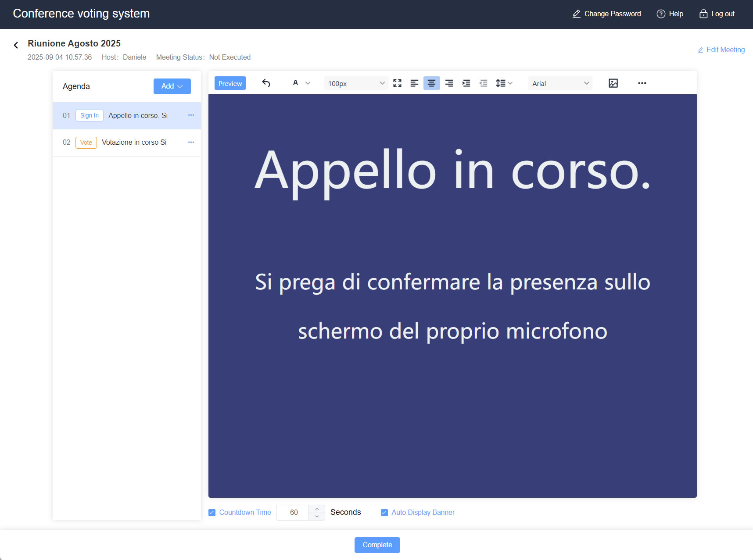Increase seconds with the stepper up arrow
753x560 pixels.
point(316,508)
